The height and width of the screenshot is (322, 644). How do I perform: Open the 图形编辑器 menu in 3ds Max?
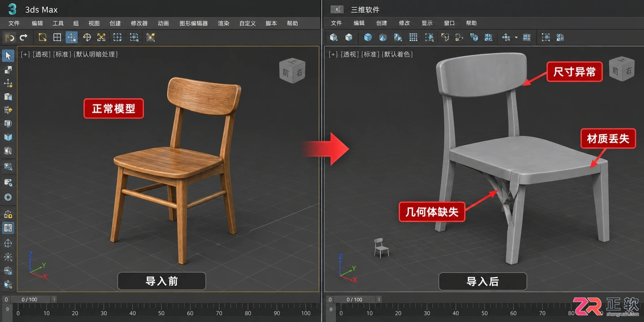tap(194, 23)
